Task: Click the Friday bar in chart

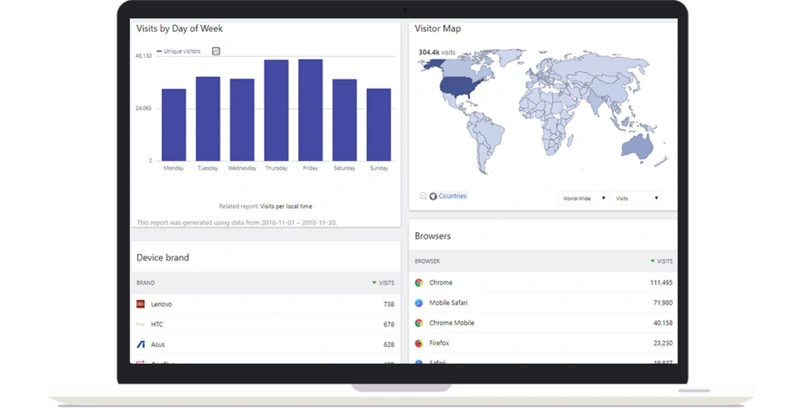Action: (310, 110)
